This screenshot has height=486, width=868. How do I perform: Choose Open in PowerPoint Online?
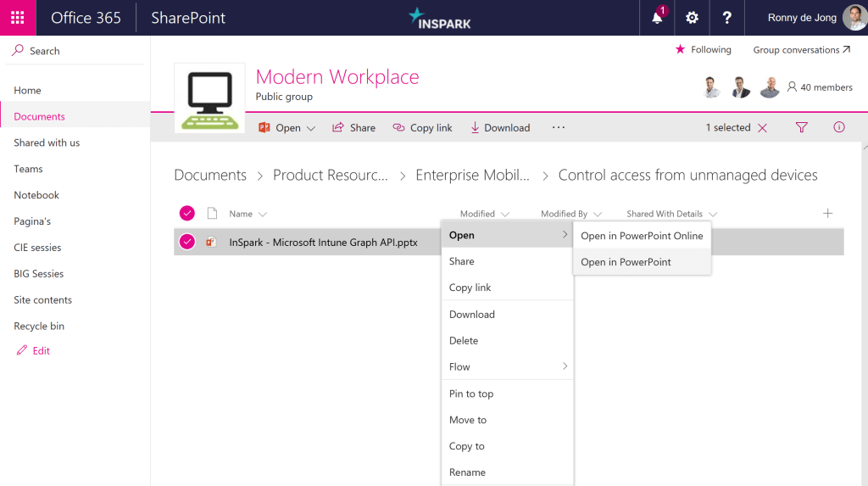tap(642, 236)
